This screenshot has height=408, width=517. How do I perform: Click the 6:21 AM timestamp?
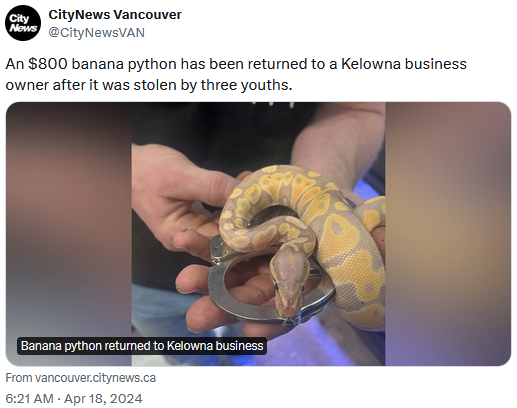(29, 399)
